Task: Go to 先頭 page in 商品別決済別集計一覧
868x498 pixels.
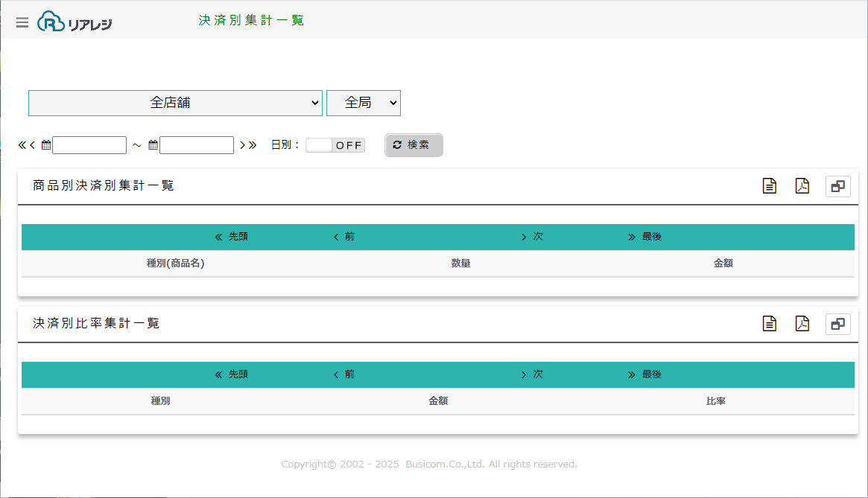Action: pyautogui.click(x=232, y=237)
